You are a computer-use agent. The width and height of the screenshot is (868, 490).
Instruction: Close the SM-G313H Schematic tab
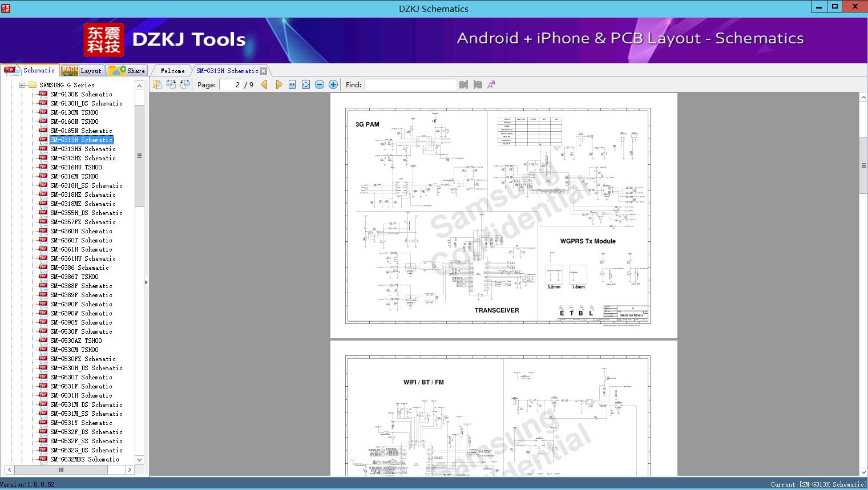[x=264, y=71]
